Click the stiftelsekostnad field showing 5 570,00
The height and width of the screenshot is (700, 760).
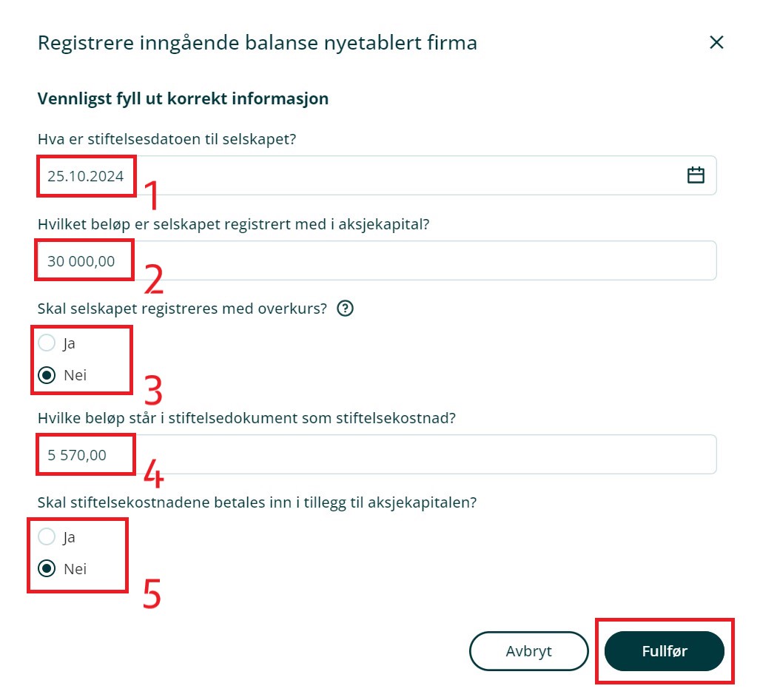tap(370, 454)
